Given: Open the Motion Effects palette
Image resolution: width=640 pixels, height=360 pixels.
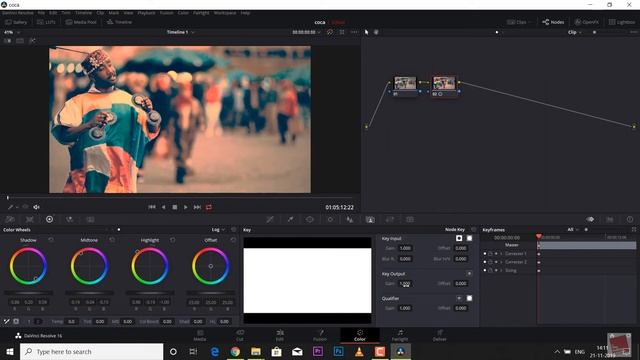Looking at the screenshot, I should tap(90, 219).
